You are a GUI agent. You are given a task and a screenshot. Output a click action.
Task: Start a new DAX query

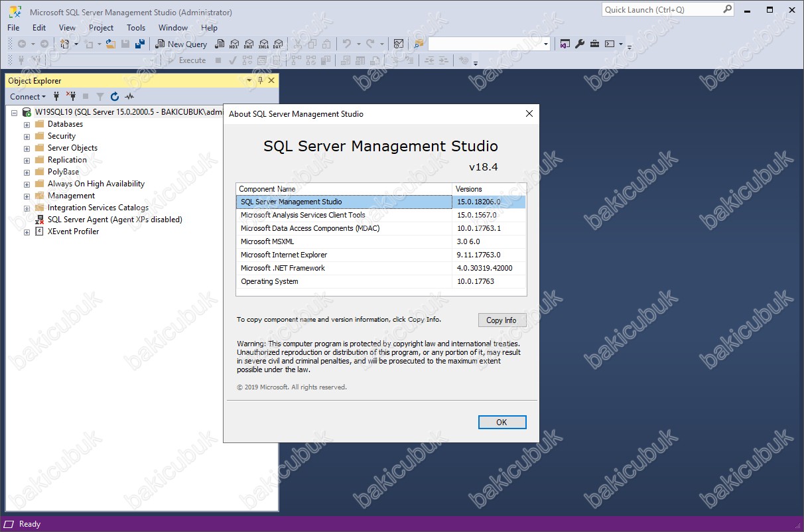pyautogui.click(x=277, y=44)
